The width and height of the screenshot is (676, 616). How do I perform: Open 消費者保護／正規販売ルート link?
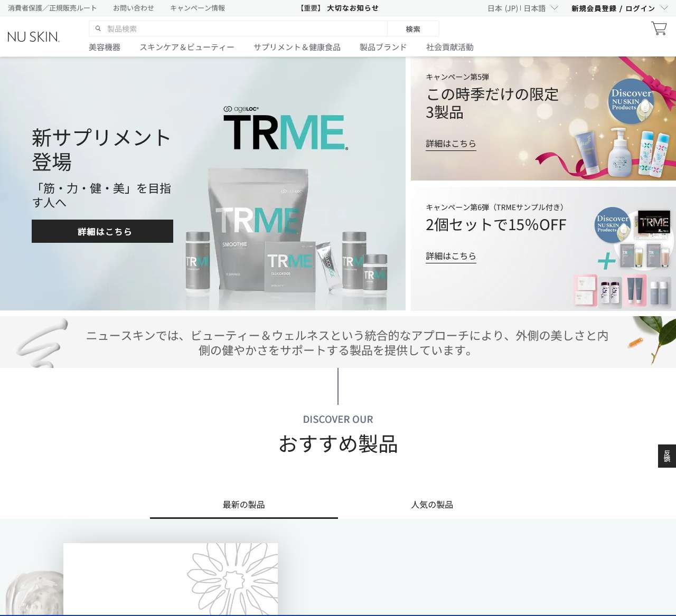[x=52, y=8]
